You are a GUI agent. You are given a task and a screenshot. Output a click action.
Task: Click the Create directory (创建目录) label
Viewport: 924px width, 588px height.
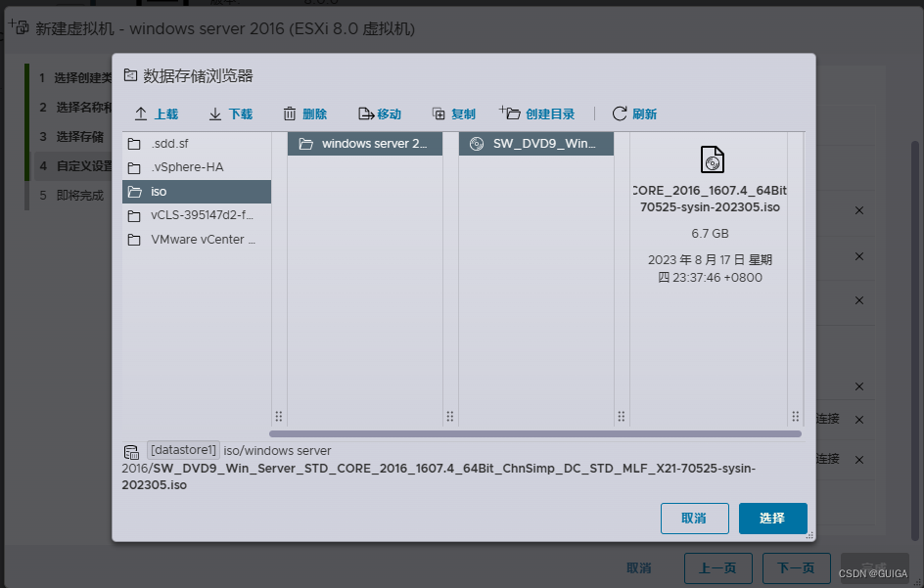click(550, 114)
